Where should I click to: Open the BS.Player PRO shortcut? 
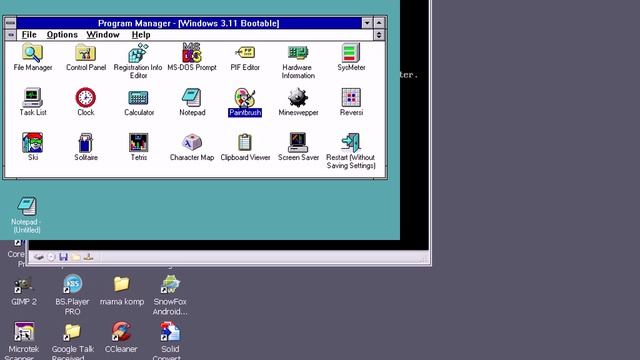72,295
